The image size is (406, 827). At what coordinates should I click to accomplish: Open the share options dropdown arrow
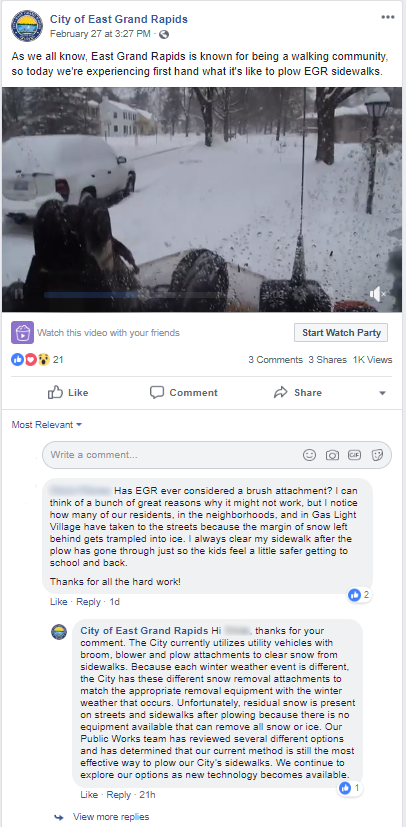[382, 393]
